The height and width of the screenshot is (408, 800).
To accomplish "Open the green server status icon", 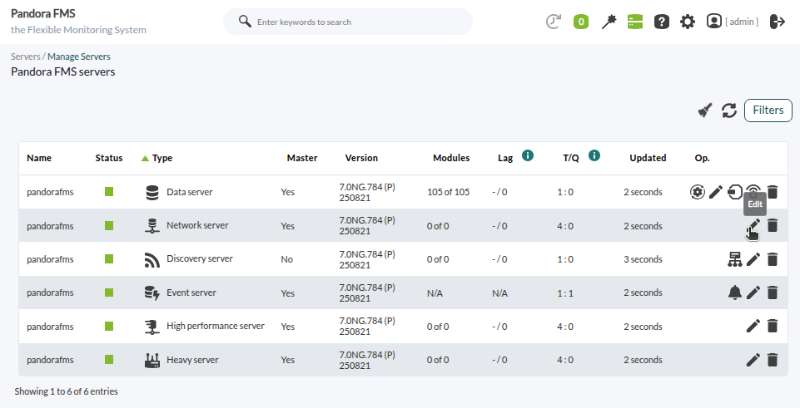I will [x=635, y=21].
